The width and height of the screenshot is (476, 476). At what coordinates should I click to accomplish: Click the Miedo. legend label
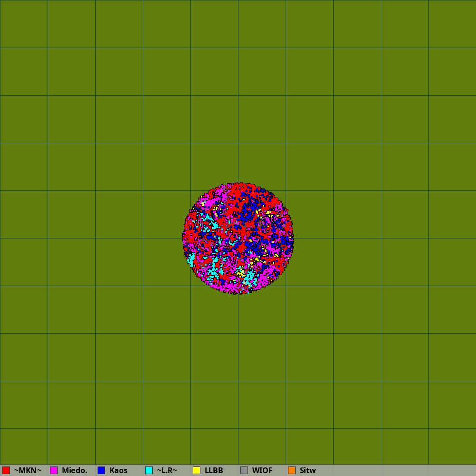[x=74, y=470]
